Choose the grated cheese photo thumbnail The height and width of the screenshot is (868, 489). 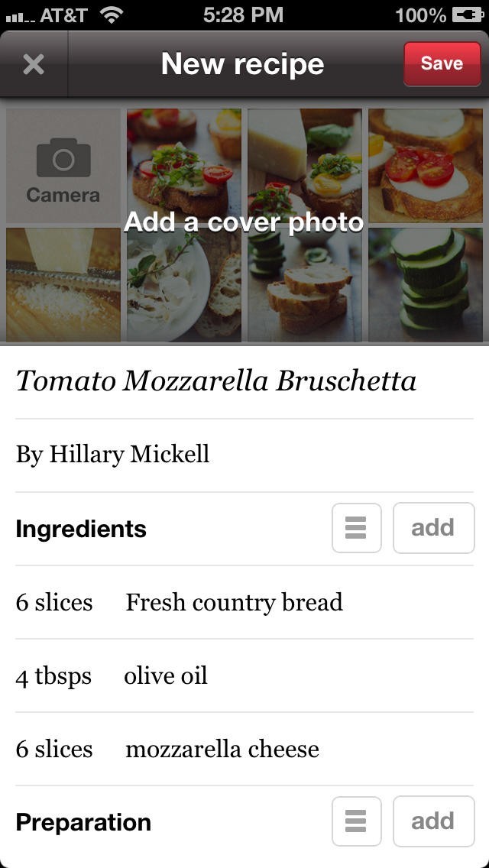(63, 284)
